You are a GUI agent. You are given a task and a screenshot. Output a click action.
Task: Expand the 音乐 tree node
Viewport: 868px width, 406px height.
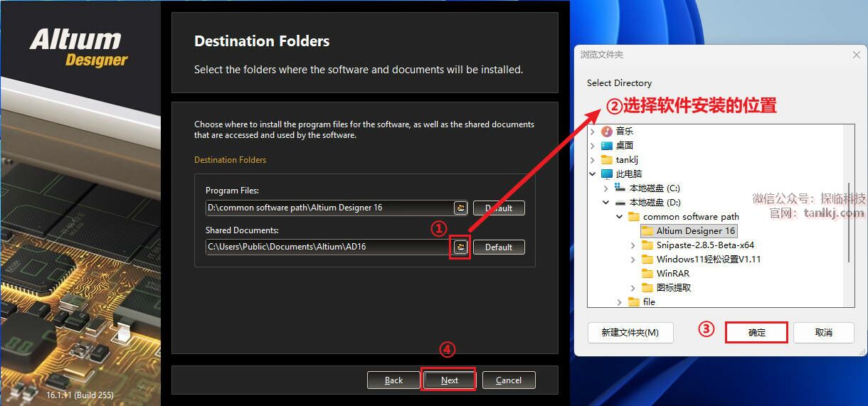click(x=593, y=132)
